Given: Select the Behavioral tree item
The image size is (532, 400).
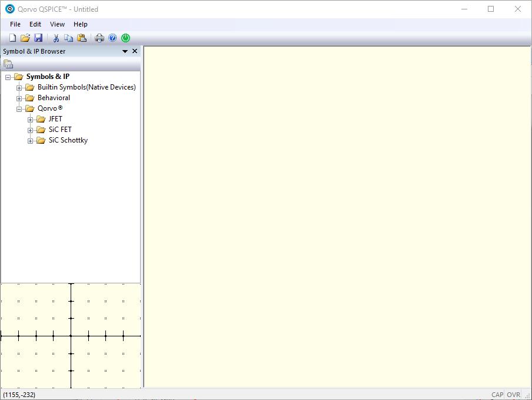Looking at the screenshot, I should point(54,98).
